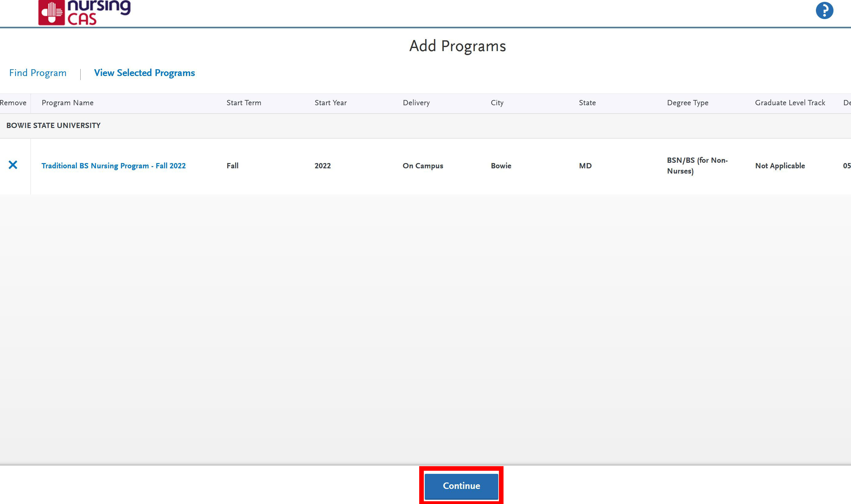
Task: Click the Start Year column header
Action: click(x=330, y=103)
